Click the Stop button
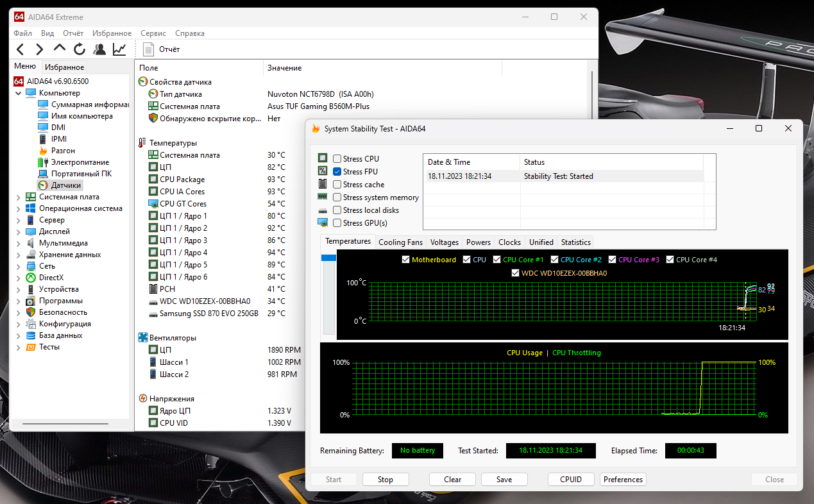The image size is (814, 504). tap(386, 480)
